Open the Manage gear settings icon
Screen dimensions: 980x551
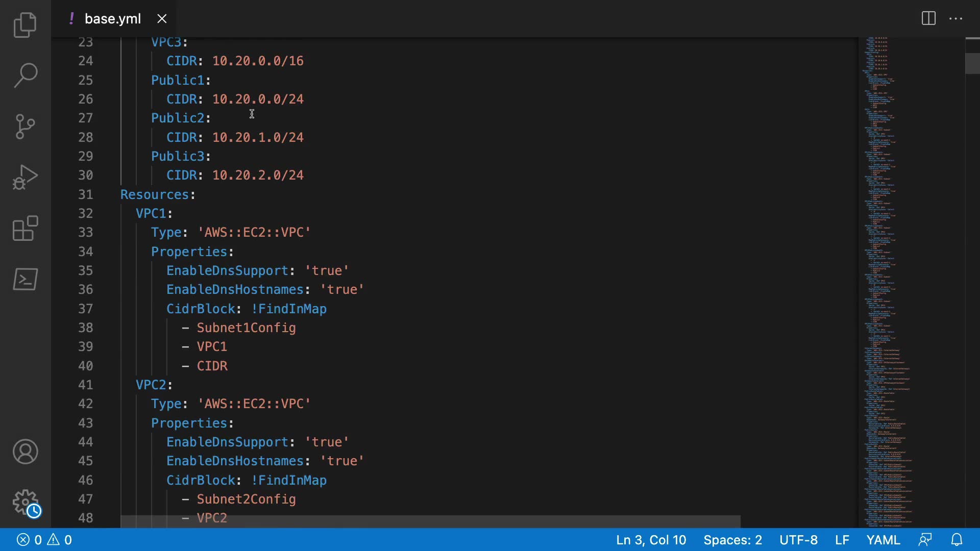[x=25, y=503]
